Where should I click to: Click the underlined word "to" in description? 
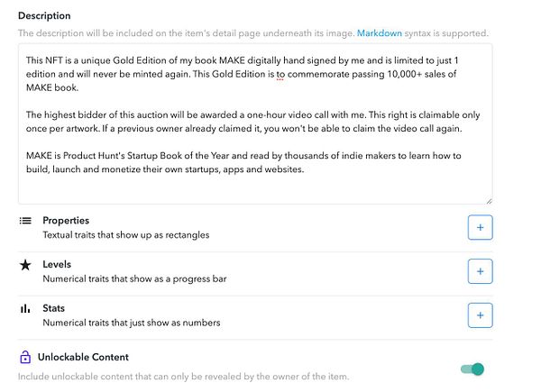pyautogui.click(x=280, y=74)
